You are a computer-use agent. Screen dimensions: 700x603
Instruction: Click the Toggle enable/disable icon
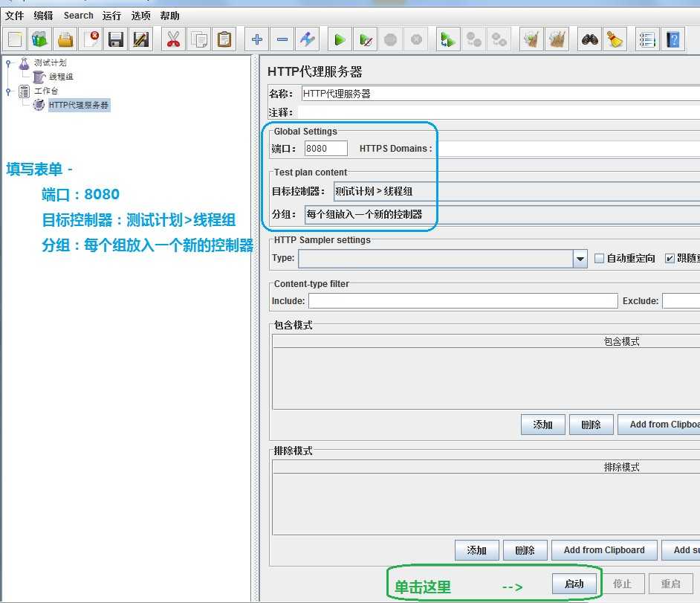coord(308,39)
